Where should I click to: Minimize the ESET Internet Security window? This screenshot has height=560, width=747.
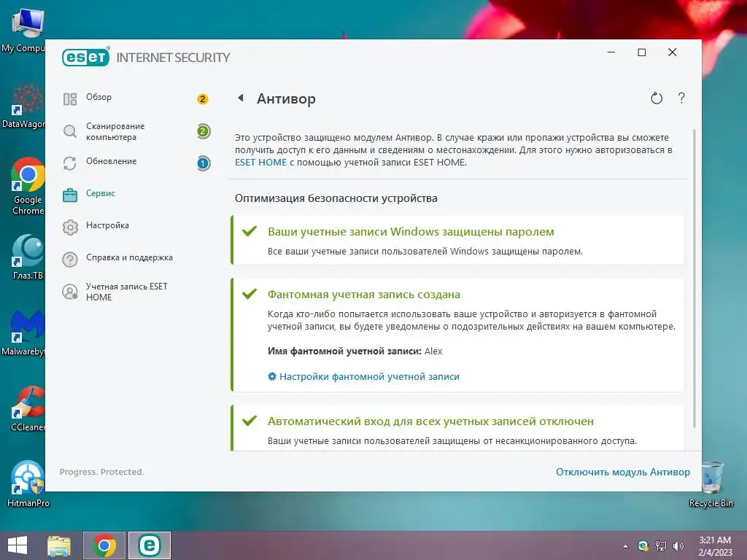click(x=611, y=52)
